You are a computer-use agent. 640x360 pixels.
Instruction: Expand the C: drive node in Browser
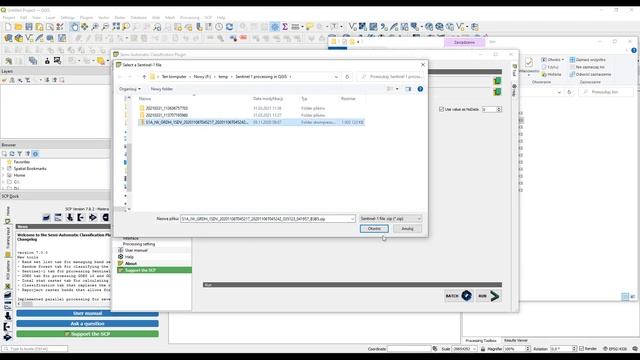(x=4, y=182)
